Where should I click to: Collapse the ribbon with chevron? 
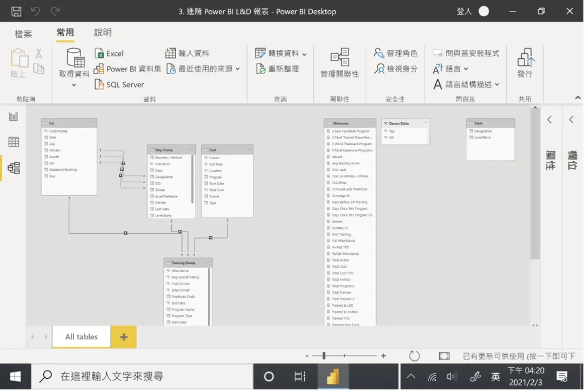[577, 98]
